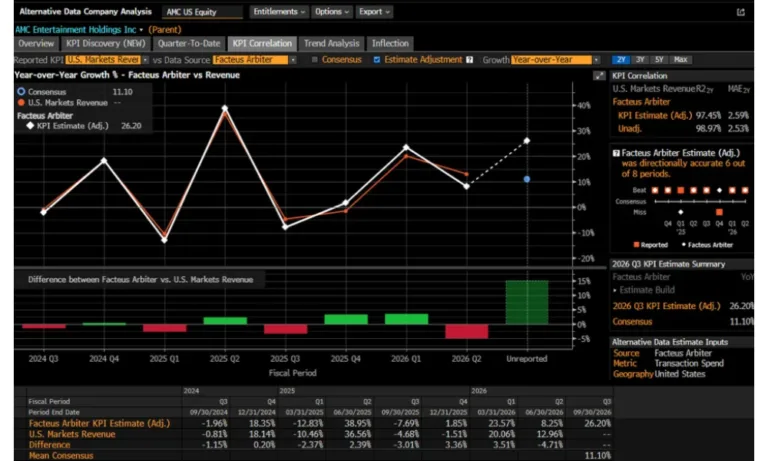768x461 pixels.
Task: Click the 26.20% Q3 2026 KPI Estimate cell
Action: click(598, 423)
